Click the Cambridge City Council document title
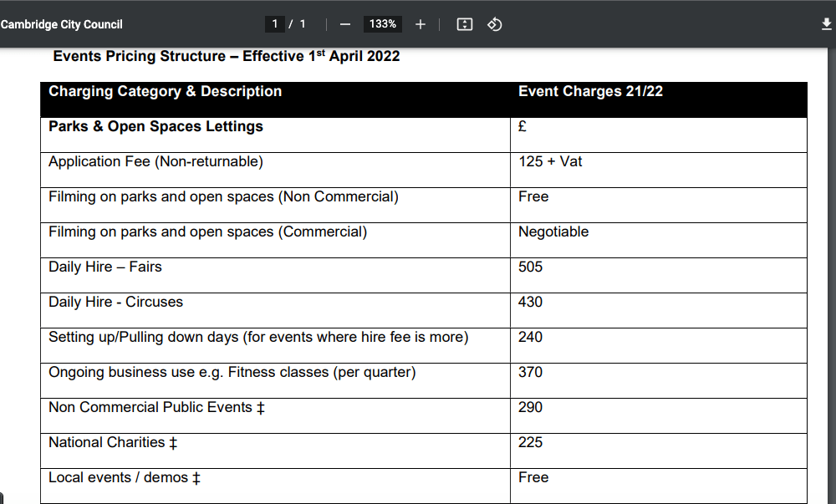Screen dimensions: 836x504 pos(62,24)
